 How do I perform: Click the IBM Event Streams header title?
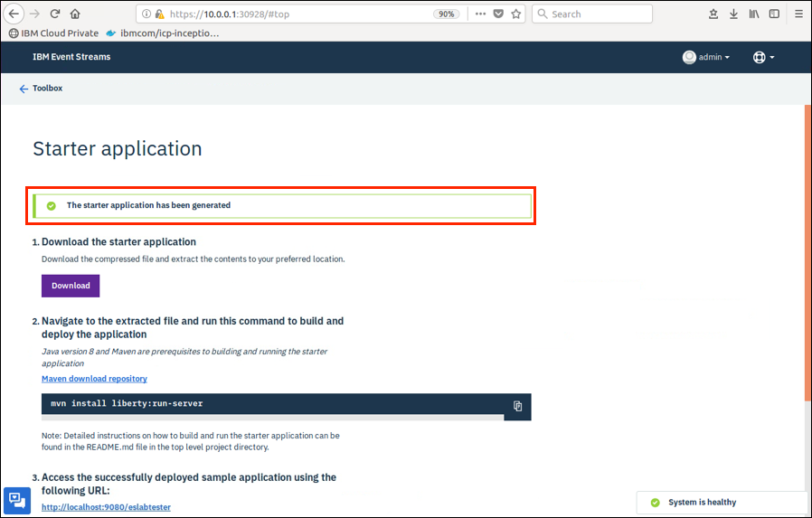71,57
